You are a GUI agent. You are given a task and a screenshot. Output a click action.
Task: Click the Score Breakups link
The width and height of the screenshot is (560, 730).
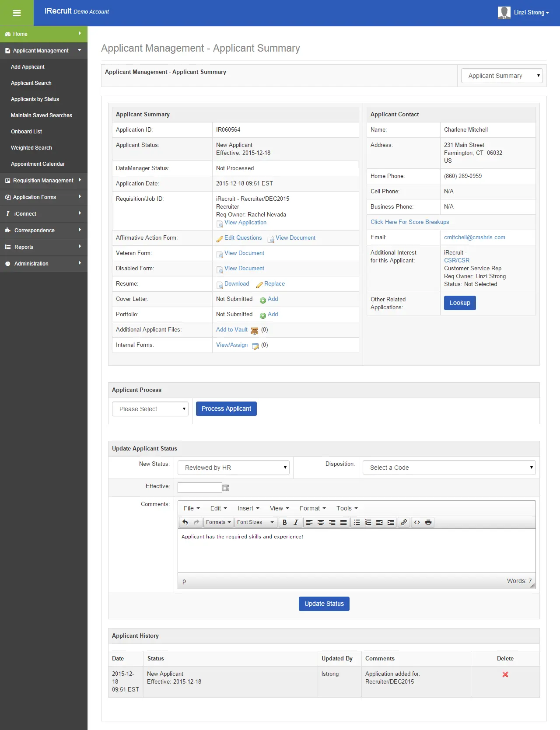(x=409, y=222)
